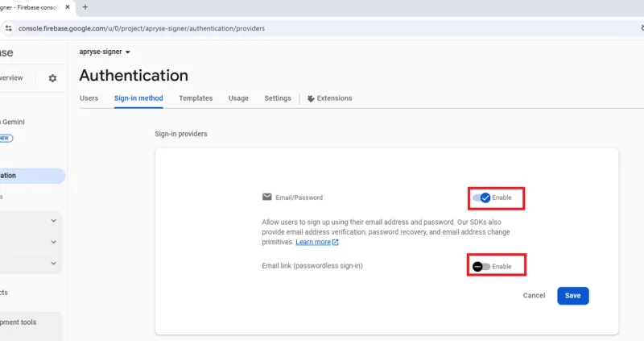Open the Templates tab

pos(196,98)
